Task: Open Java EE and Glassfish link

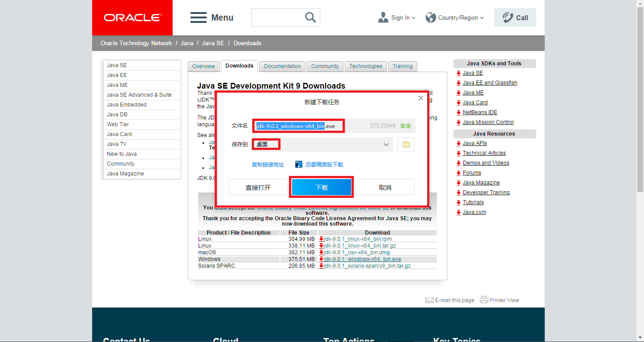Action: click(x=490, y=83)
